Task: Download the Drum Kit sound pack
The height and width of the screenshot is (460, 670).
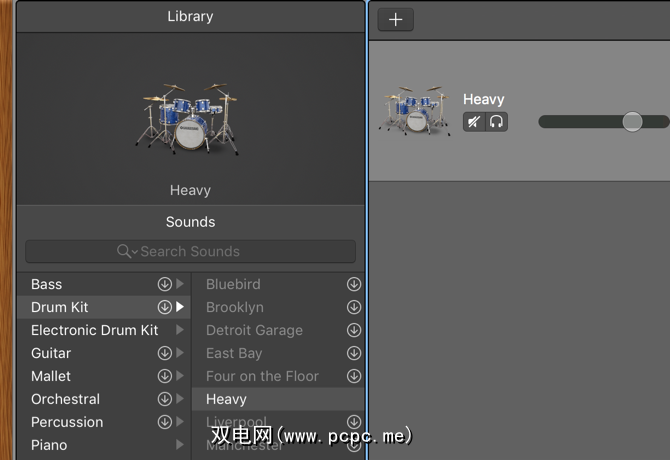Action: [x=164, y=307]
